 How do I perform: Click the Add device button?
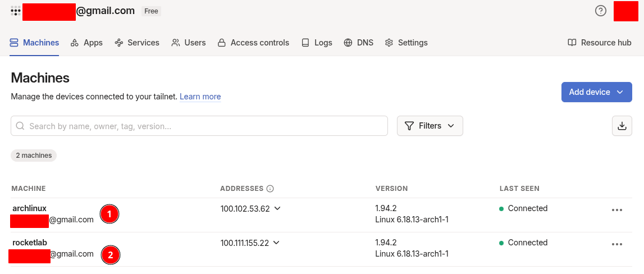click(596, 92)
